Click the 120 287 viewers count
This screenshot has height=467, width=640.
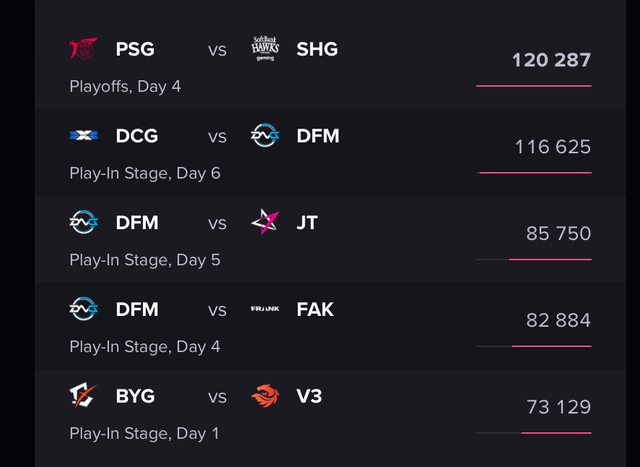(551, 60)
